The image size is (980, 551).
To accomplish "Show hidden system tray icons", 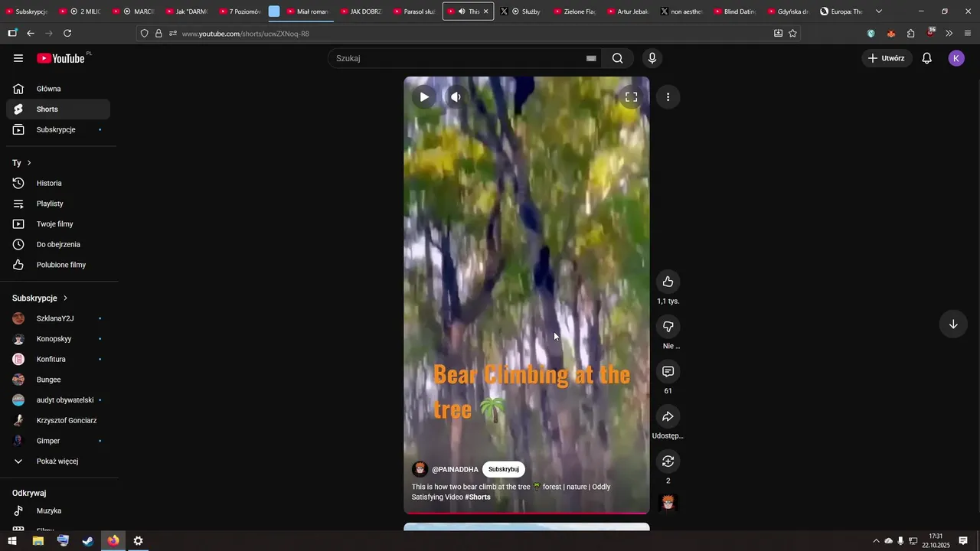I will tap(876, 541).
